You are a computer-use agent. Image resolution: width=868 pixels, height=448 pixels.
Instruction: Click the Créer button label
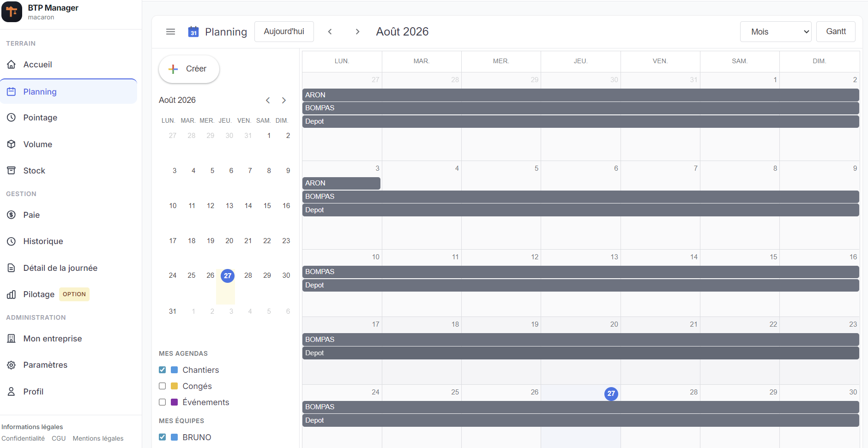point(196,69)
